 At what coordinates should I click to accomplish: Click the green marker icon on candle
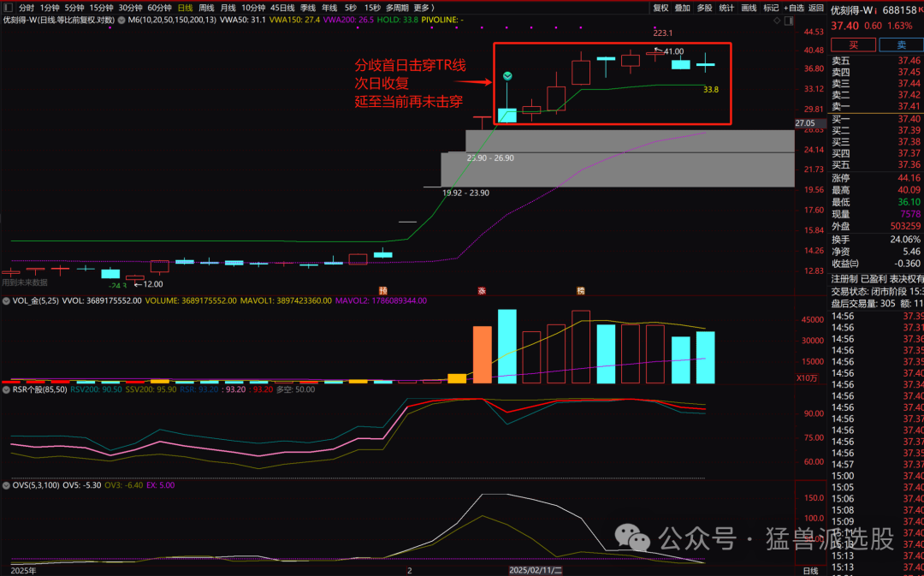(x=507, y=76)
